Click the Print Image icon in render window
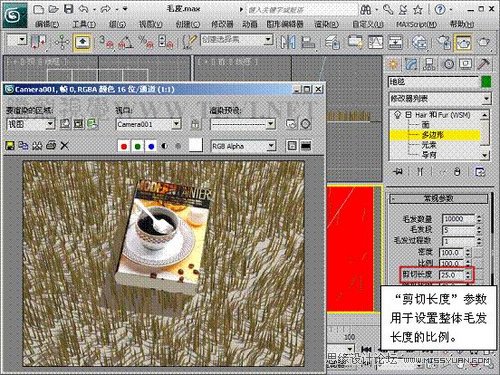Viewport: 500px width, 375px height. click(51, 146)
